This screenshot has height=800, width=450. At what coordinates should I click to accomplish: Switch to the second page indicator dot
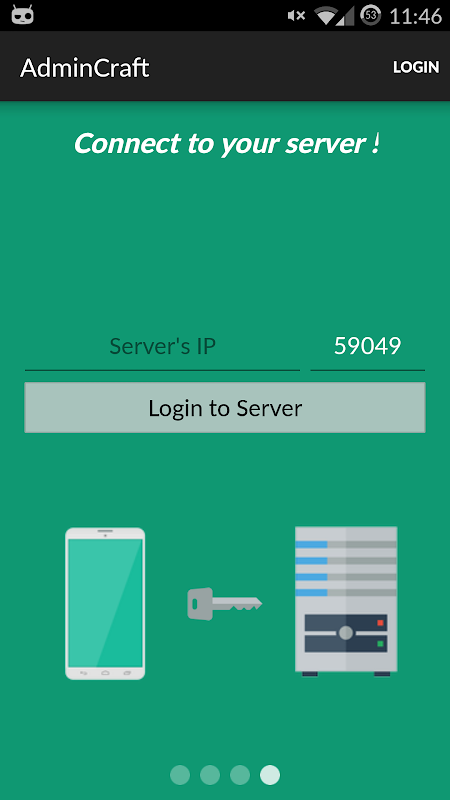[210, 774]
